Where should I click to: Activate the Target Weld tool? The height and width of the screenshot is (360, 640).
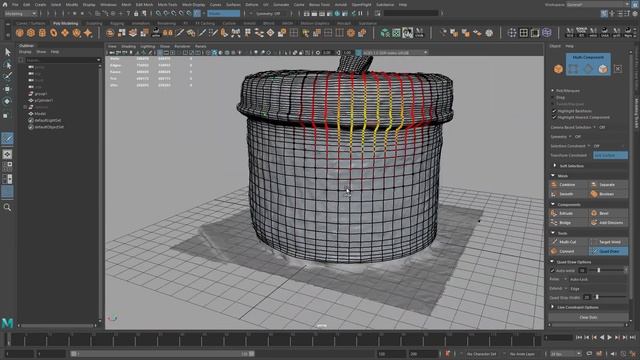point(608,242)
